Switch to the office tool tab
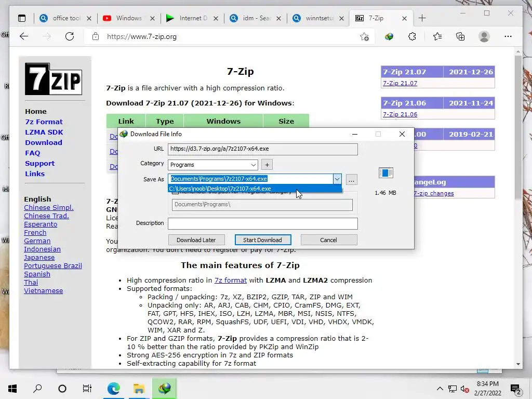 point(65,18)
